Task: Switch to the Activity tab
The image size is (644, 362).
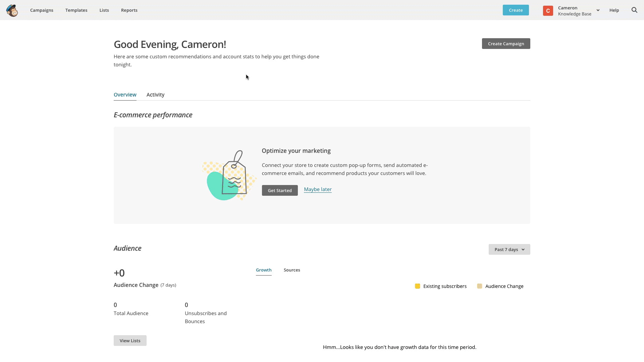Action: (155, 95)
